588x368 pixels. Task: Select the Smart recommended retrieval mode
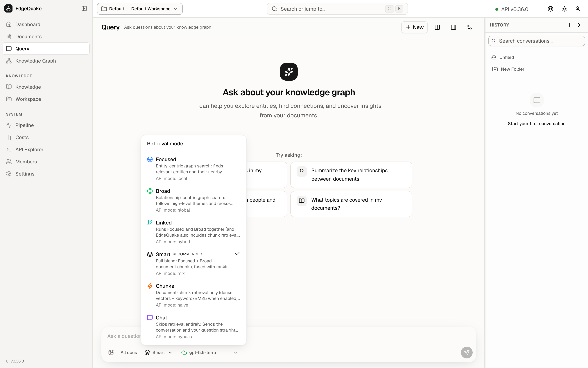point(193,263)
